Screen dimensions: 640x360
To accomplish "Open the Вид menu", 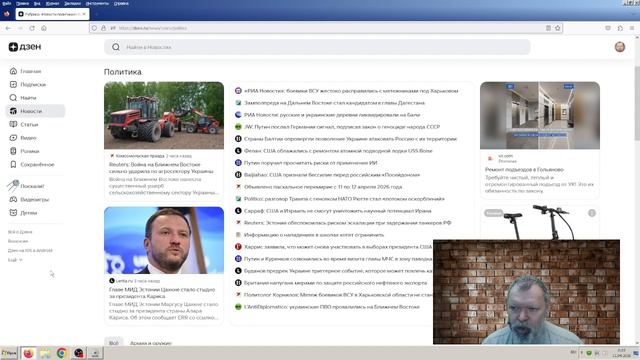I will coord(37,3).
